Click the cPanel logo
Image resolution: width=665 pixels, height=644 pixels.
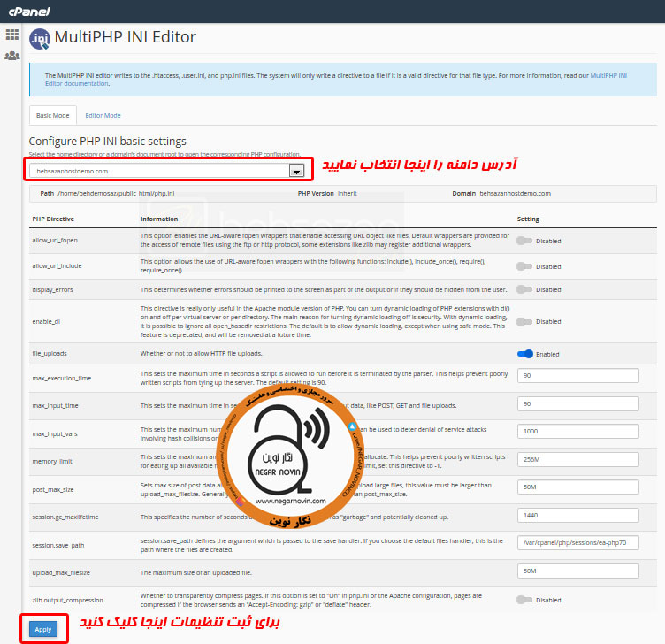29,11
